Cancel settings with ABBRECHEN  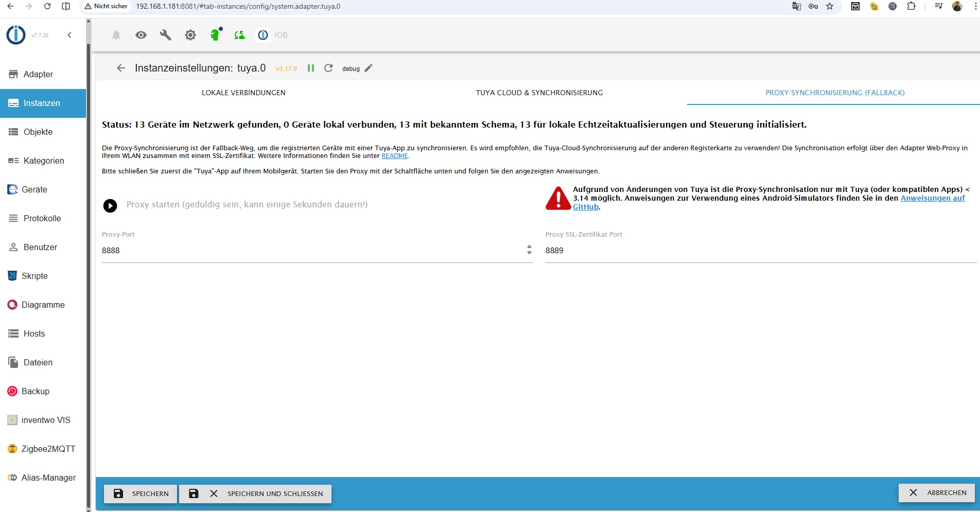(x=936, y=492)
